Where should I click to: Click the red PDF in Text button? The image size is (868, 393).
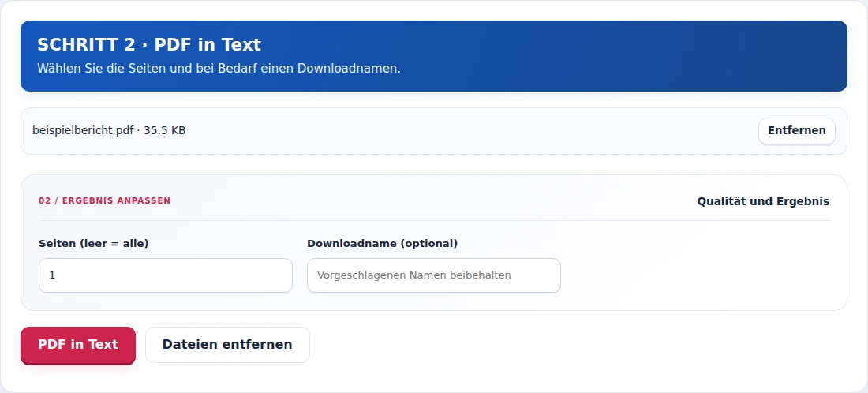point(78,345)
